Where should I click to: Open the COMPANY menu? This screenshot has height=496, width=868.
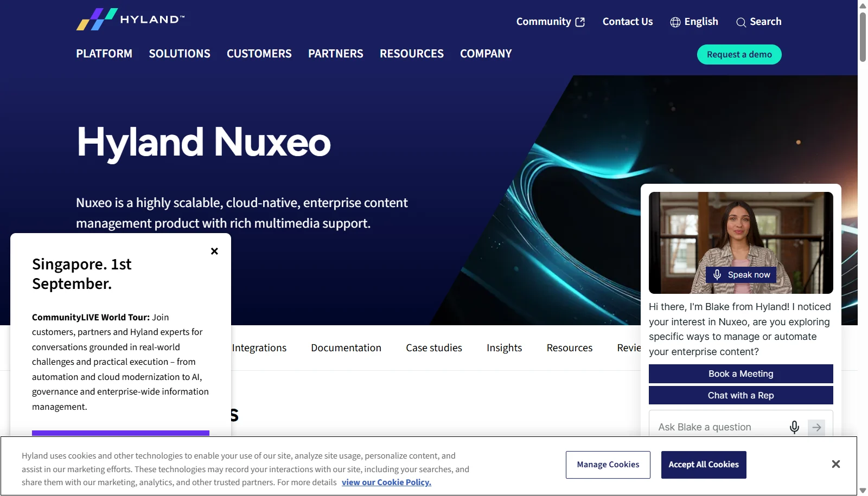click(x=486, y=54)
